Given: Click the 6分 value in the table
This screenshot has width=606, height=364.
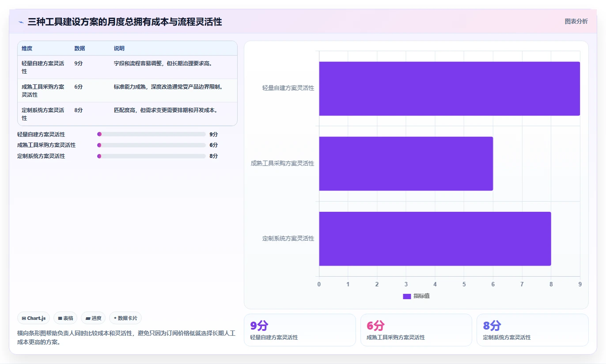Looking at the screenshot, I should point(79,87).
